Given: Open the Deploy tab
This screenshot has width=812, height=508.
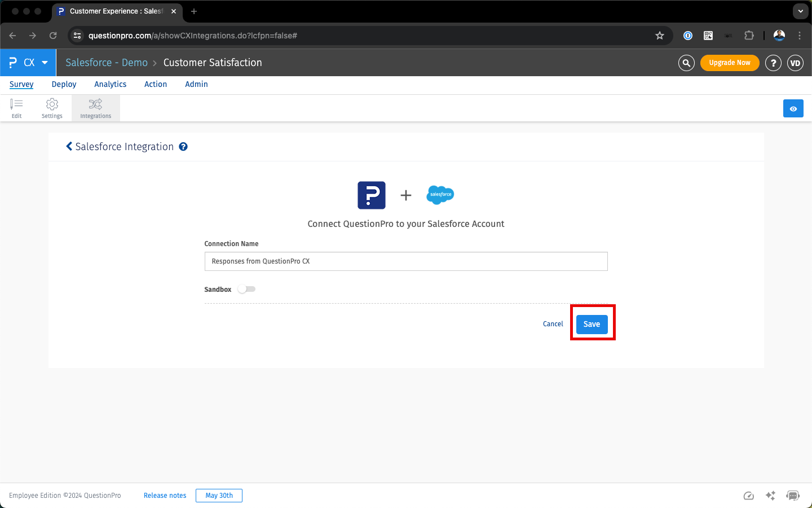Looking at the screenshot, I should pos(64,84).
